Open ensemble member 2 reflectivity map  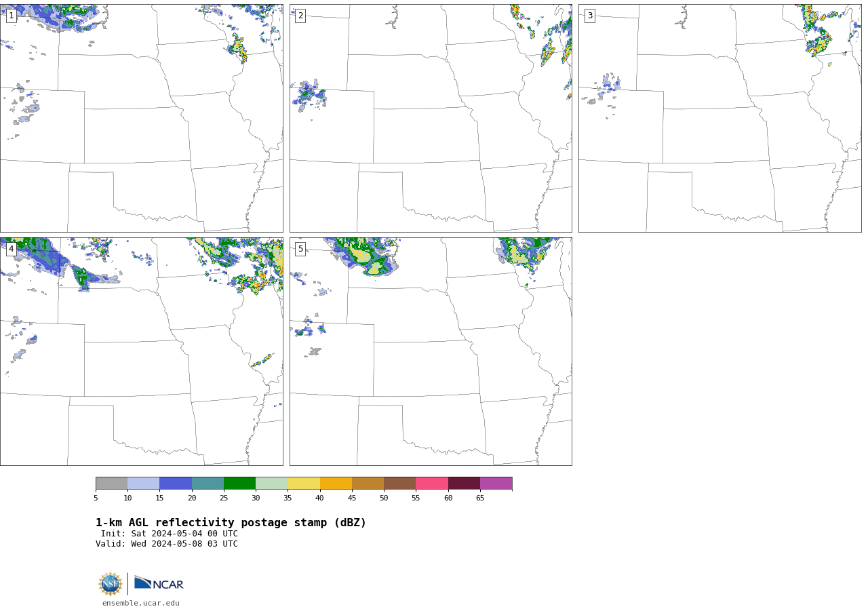431,118
